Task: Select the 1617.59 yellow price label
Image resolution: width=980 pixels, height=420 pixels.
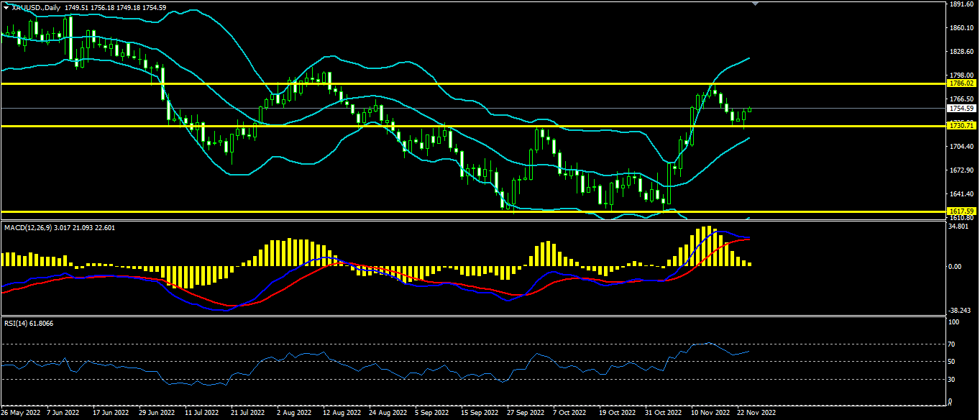Action: (961, 211)
